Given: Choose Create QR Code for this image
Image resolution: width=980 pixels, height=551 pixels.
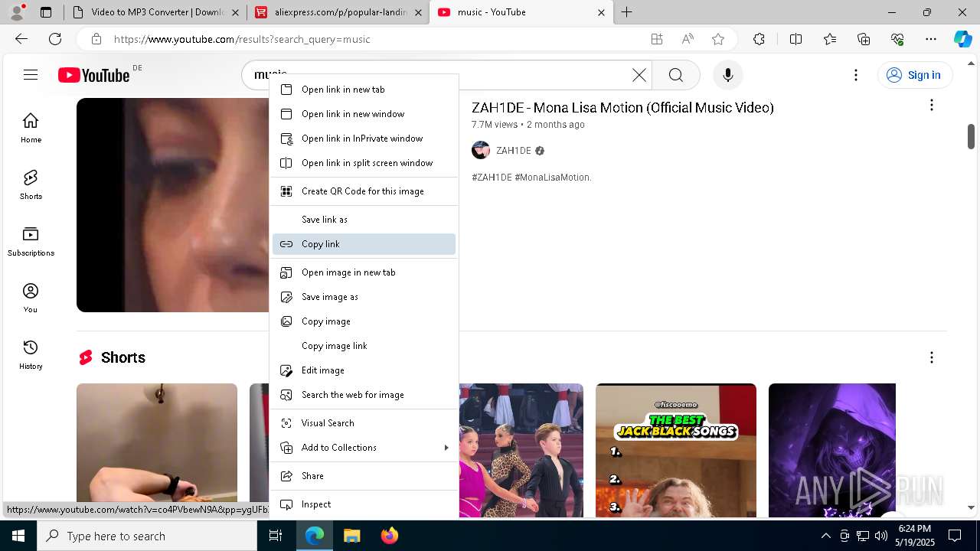Looking at the screenshot, I should point(364,191).
